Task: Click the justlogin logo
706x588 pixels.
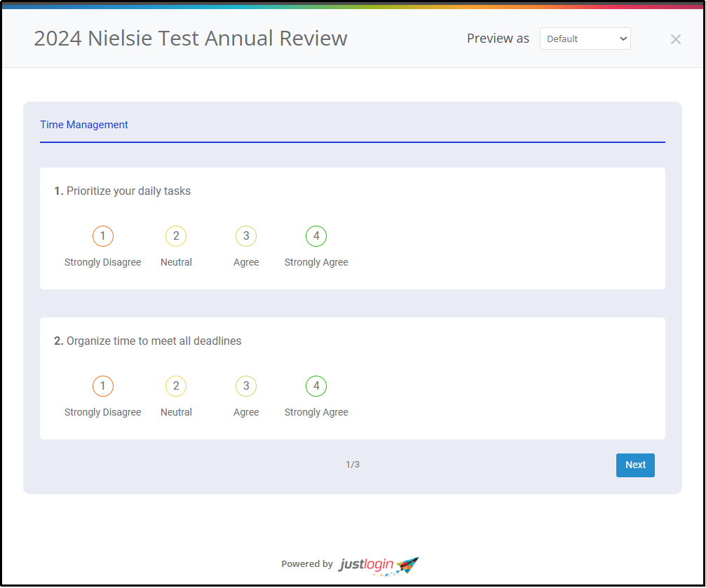Action: tap(379, 565)
